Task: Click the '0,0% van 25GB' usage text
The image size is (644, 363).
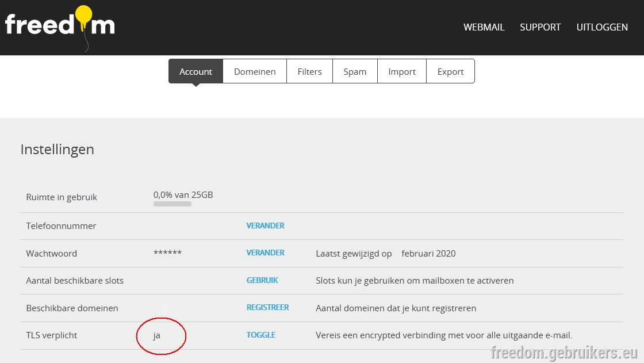Action: tap(183, 195)
